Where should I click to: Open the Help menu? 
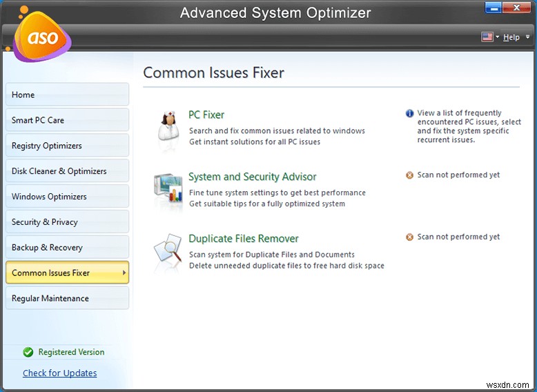(x=511, y=37)
